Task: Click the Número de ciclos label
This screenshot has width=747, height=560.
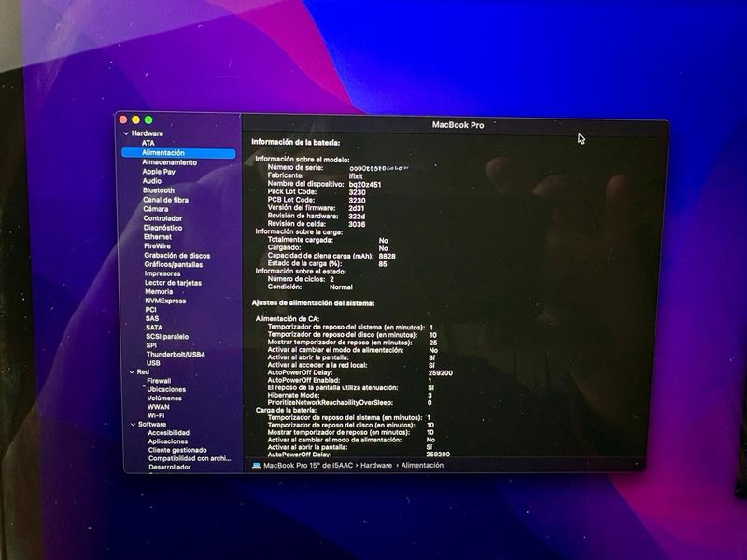Action: [x=296, y=279]
